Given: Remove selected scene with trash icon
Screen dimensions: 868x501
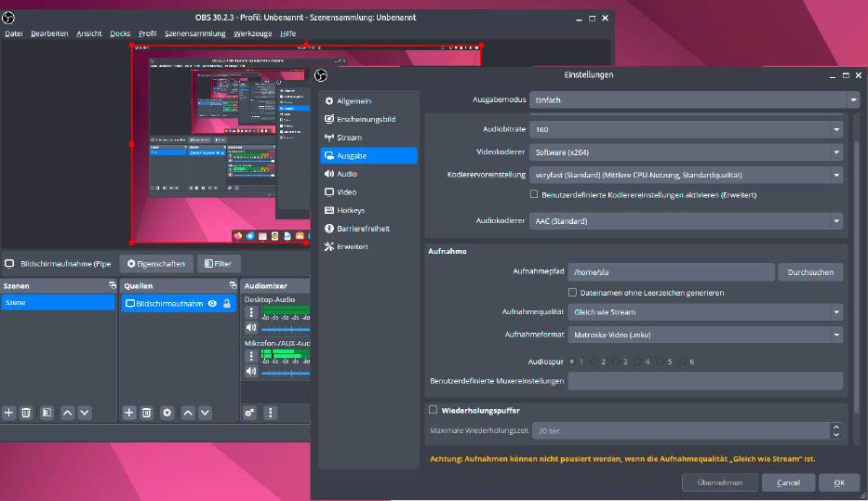Looking at the screenshot, I should pos(26,413).
